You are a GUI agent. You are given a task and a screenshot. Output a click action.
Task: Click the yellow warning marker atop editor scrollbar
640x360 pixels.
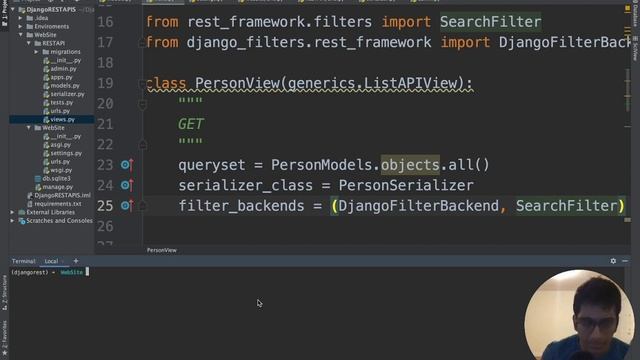pyautogui.click(x=627, y=9)
